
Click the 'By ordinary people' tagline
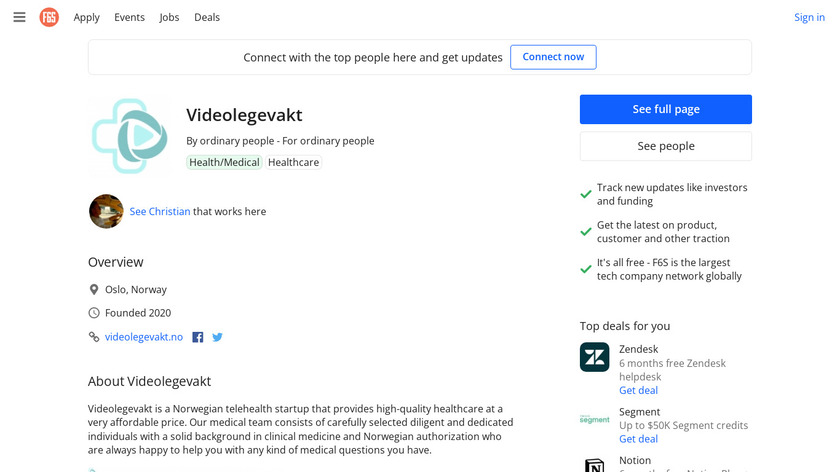pos(280,141)
